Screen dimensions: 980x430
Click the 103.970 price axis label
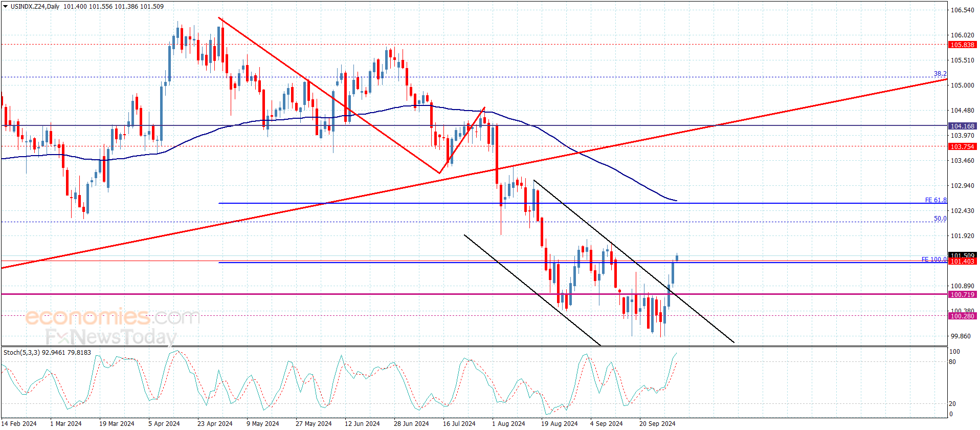pyautogui.click(x=962, y=135)
